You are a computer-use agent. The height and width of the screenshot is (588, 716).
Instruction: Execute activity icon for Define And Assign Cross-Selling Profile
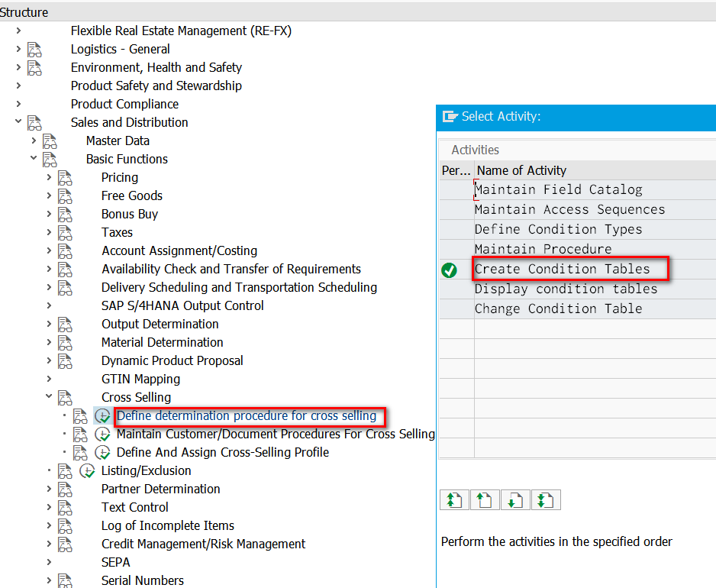click(103, 452)
